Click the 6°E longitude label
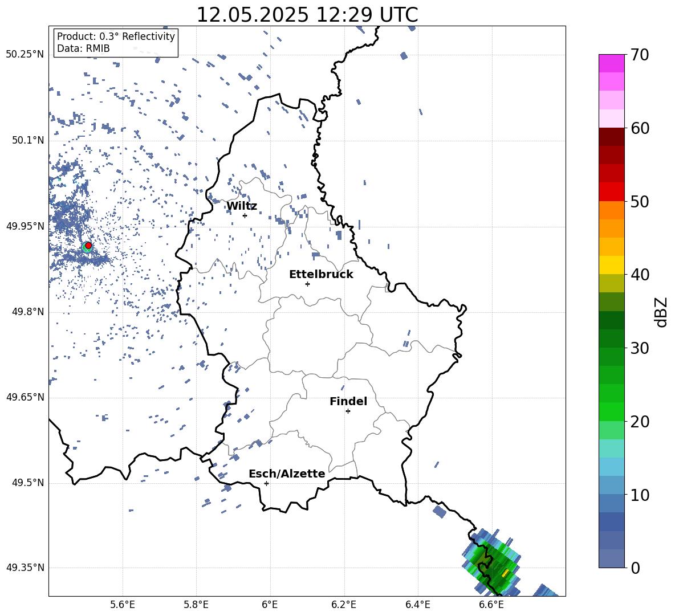Screen dimensions: 675x616 270,605
